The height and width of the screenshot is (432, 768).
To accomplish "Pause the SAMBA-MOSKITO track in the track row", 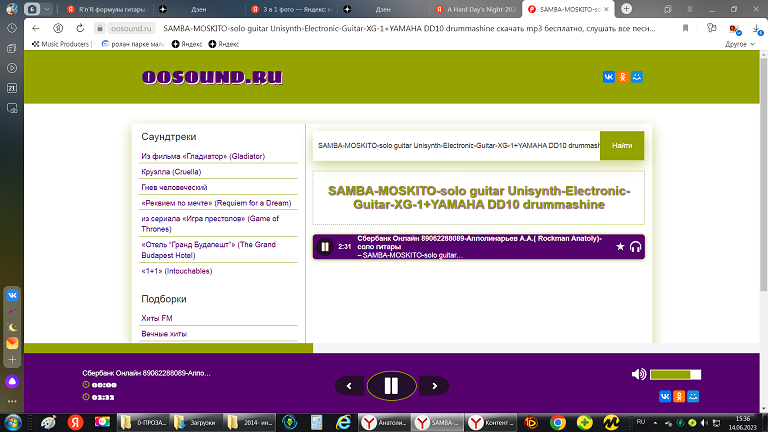I will coord(325,246).
